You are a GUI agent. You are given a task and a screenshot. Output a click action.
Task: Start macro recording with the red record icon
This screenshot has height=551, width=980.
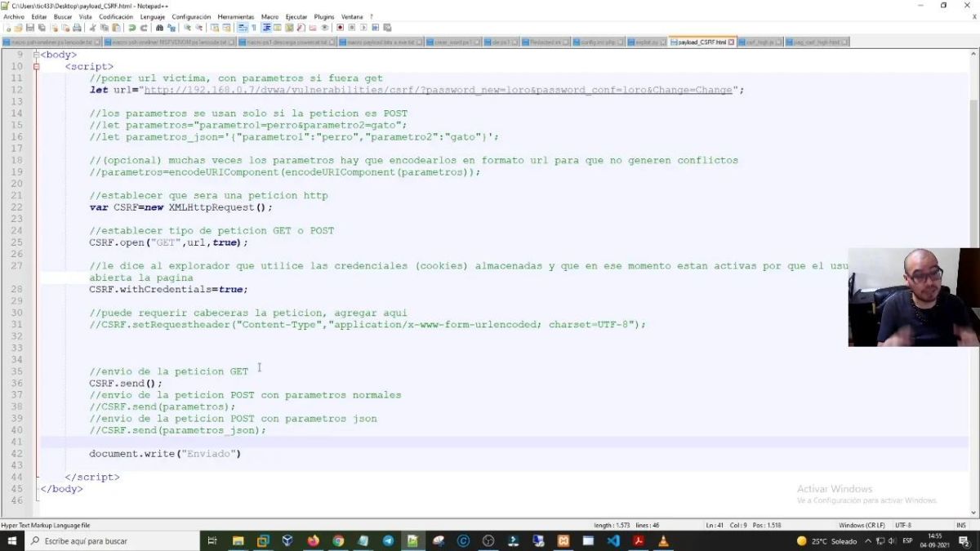(340, 28)
